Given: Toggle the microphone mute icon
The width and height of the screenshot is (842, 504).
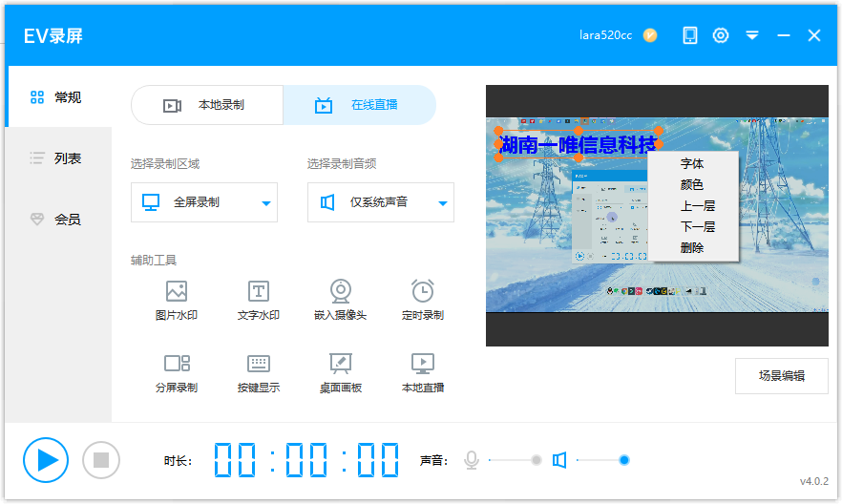Looking at the screenshot, I should [x=471, y=460].
